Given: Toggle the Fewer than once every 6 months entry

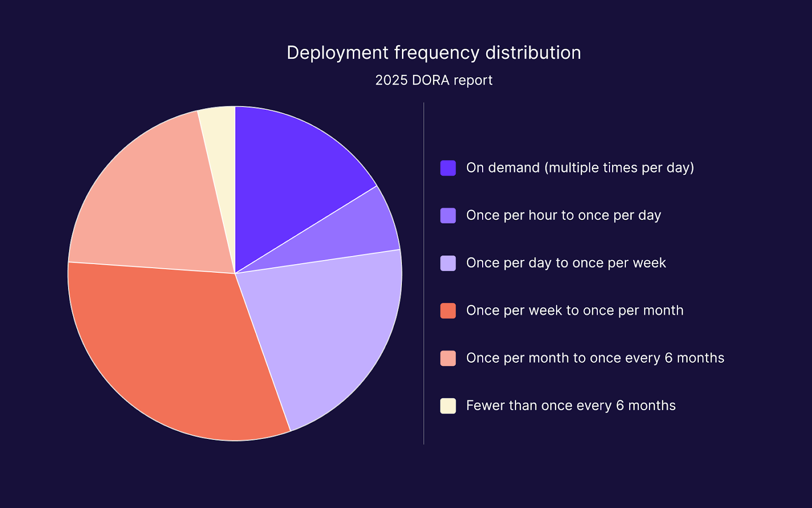Looking at the screenshot, I should [x=570, y=405].
